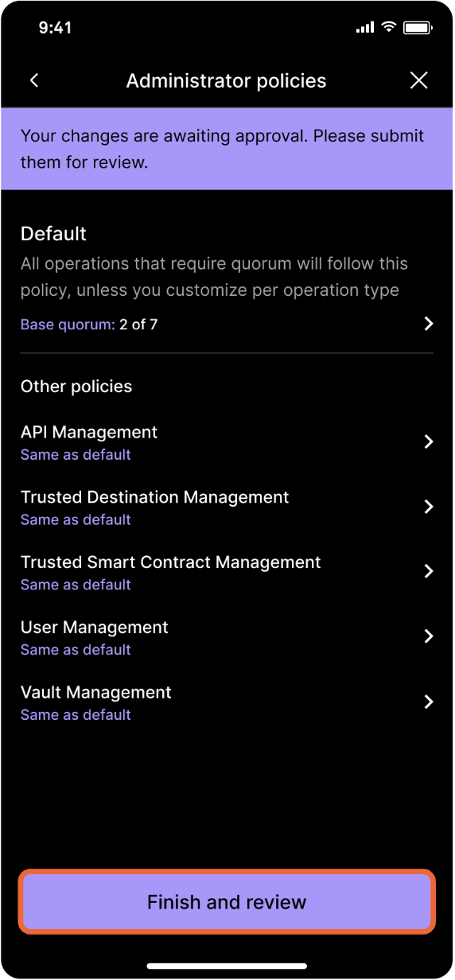
Task: Tap the 9:41 status bar clock
Action: [x=55, y=27]
